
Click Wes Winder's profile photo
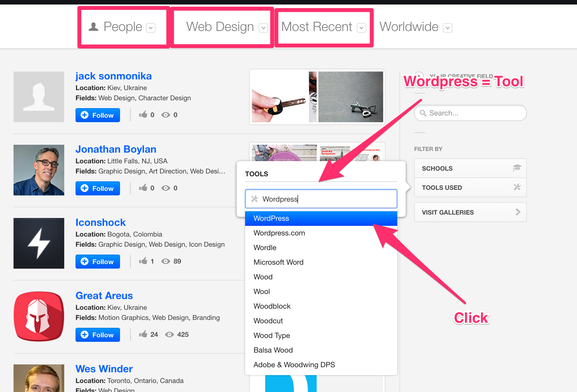(39, 378)
